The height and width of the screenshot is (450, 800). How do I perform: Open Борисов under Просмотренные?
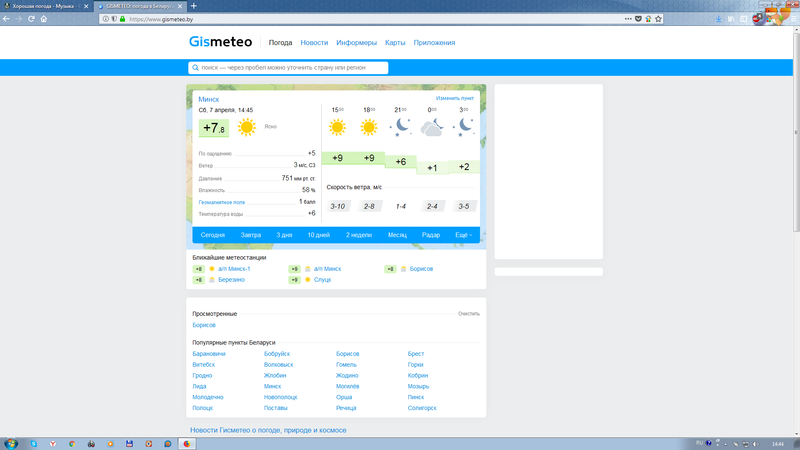(x=204, y=325)
